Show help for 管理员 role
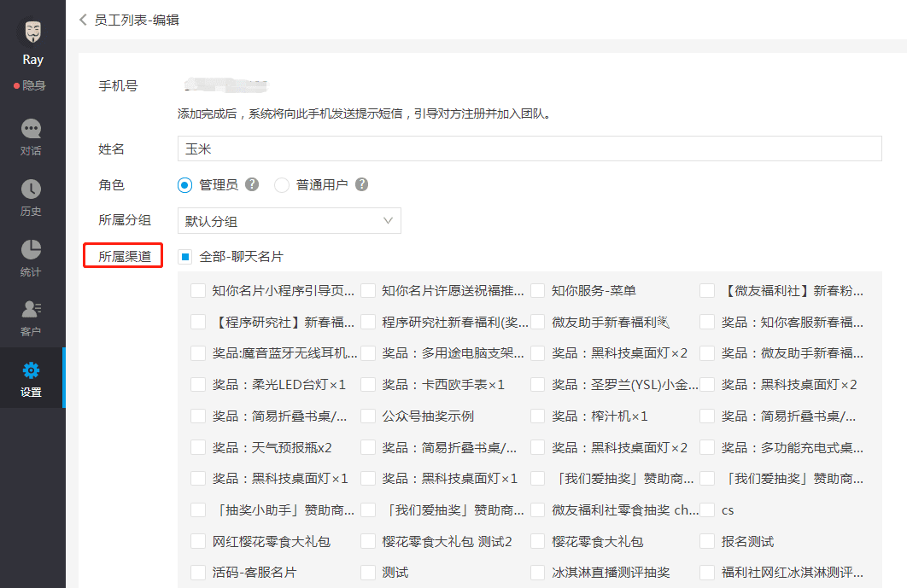907x588 pixels. [252, 184]
